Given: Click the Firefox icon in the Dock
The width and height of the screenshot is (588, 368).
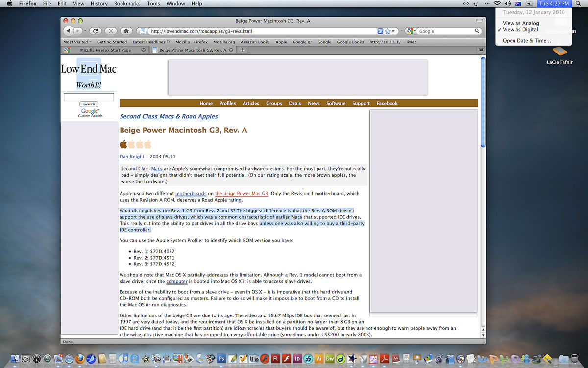Looking at the screenshot, I should tap(80, 359).
